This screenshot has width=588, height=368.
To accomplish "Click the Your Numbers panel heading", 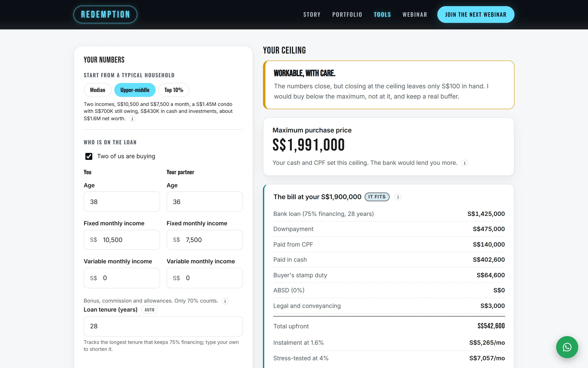I will coord(104,60).
